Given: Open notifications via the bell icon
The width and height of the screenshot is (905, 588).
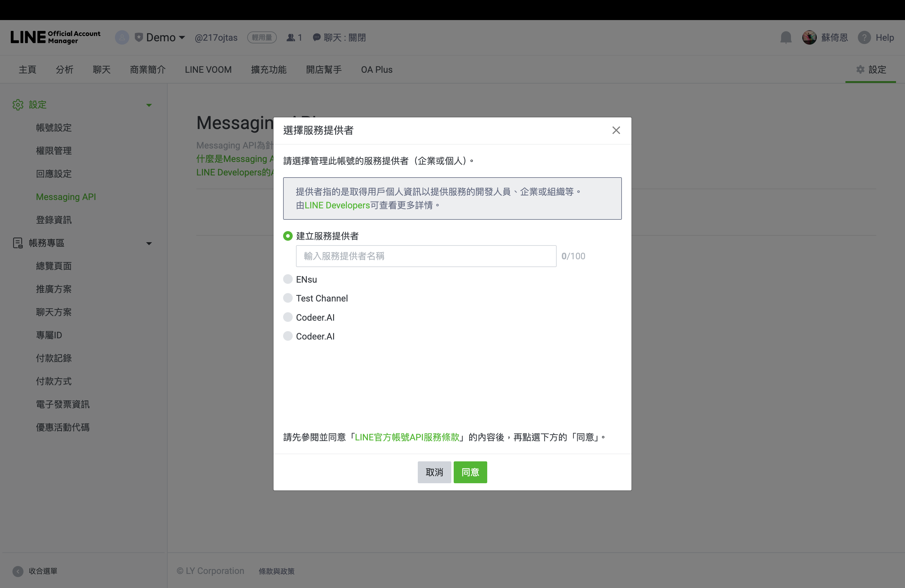Looking at the screenshot, I should click(x=786, y=37).
